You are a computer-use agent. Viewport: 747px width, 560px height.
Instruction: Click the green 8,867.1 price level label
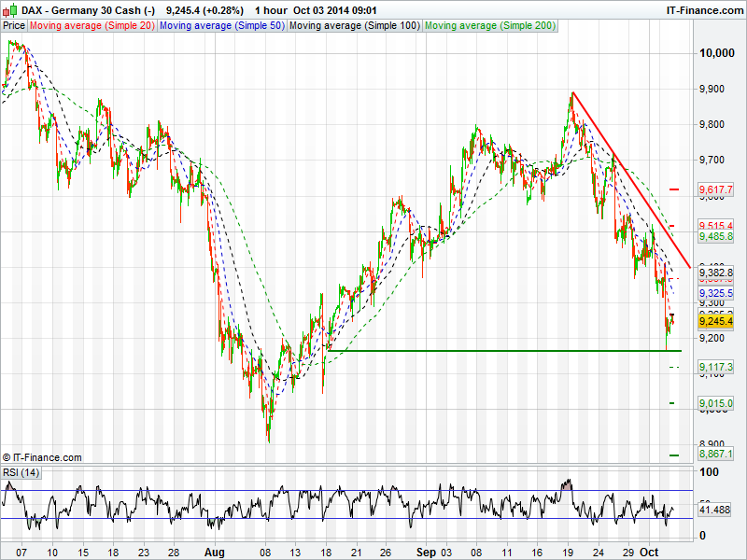(x=715, y=455)
